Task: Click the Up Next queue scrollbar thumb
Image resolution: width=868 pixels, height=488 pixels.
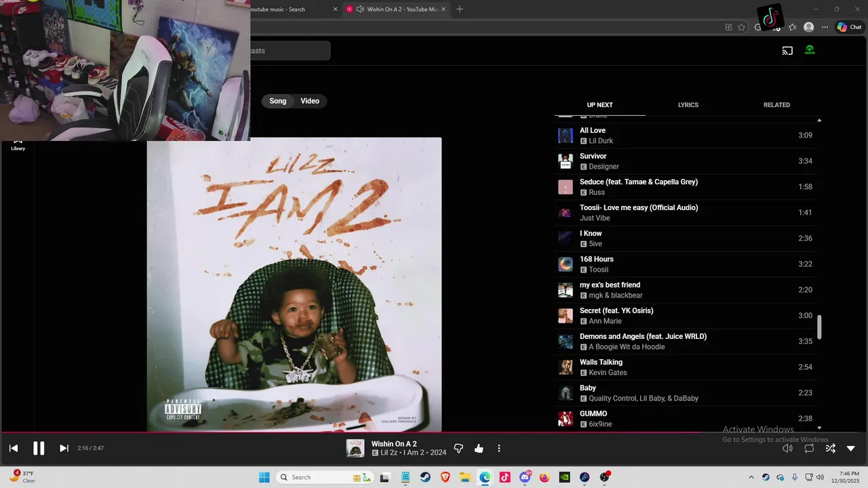Action: click(x=819, y=327)
